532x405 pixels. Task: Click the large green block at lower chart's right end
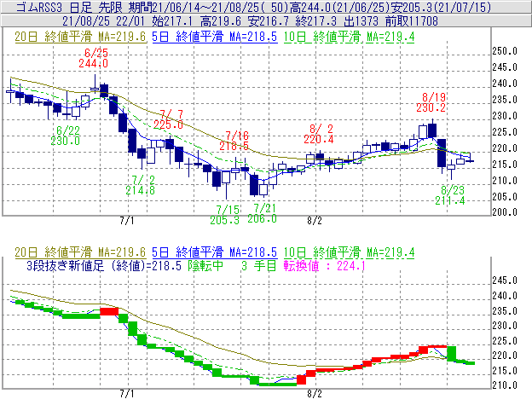(x=452, y=354)
